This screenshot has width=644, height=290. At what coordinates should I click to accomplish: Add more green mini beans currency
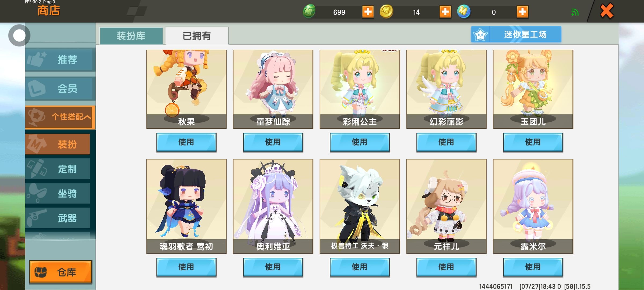point(368,12)
